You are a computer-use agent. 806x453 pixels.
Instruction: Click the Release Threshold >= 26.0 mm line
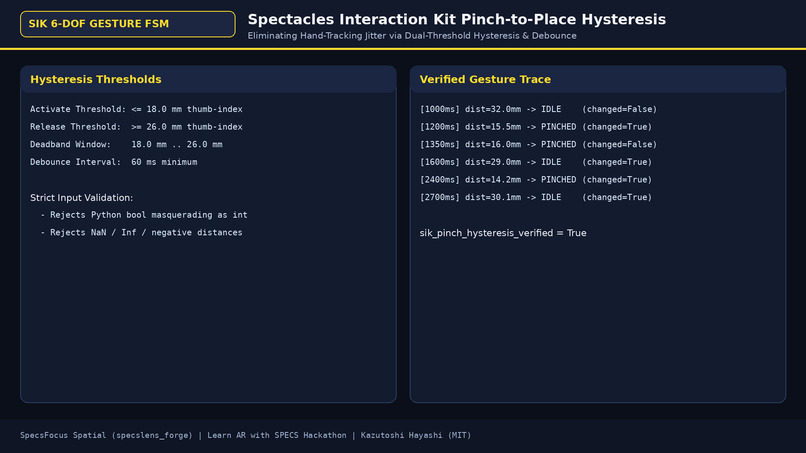136,126
